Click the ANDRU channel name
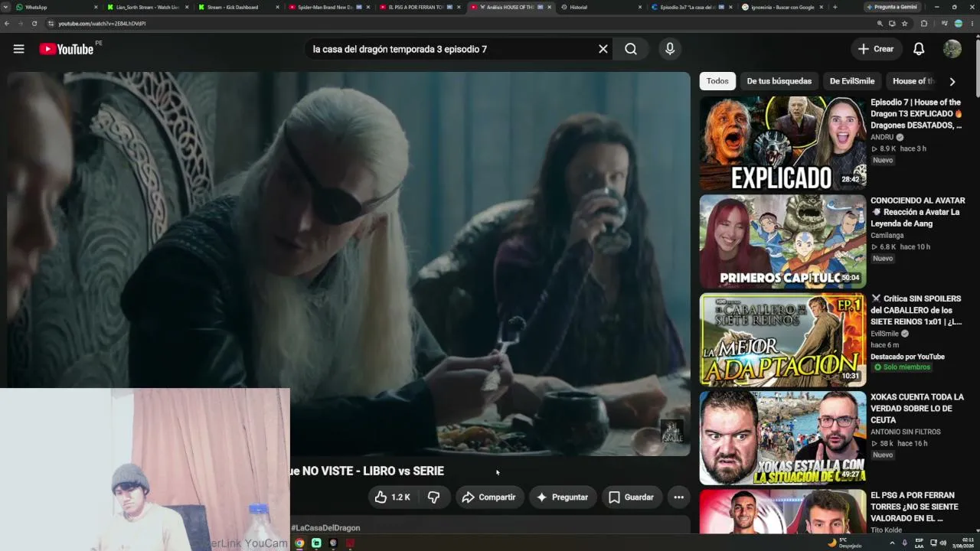The height and width of the screenshot is (551, 980). (882, 138)
